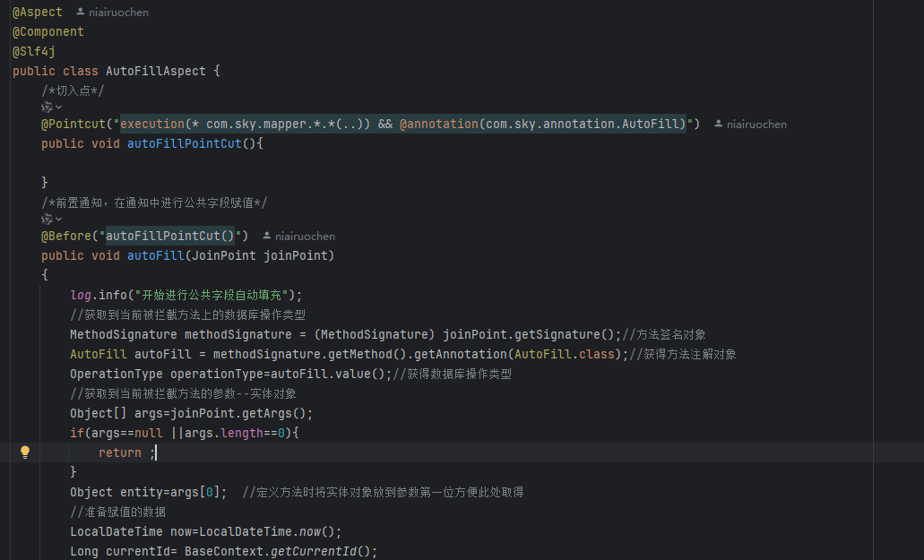Click the getArgs method call
The height and width of the screenshot is (560, 924).
pyautogui.click(x=267, y=413)
